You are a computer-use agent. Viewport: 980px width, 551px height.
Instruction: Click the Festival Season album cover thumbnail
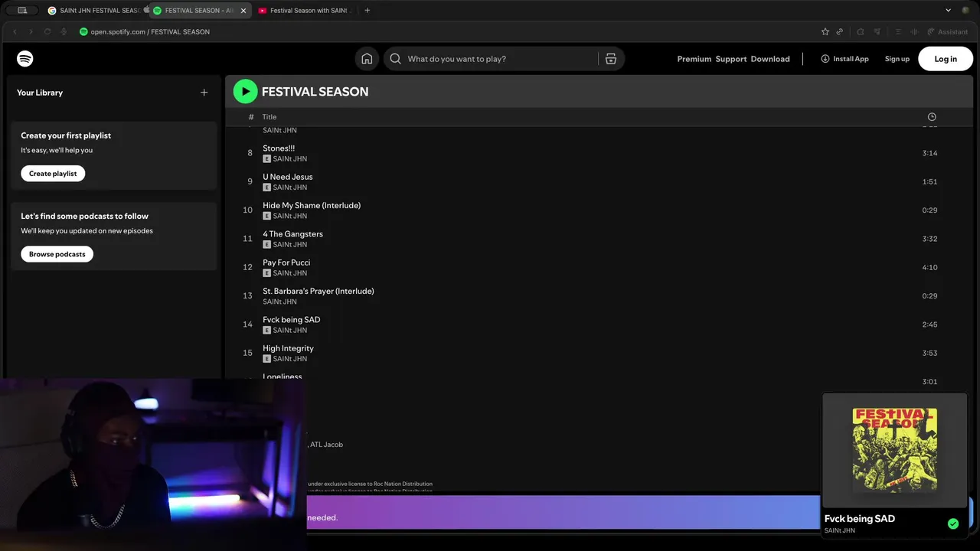(894, 450)
